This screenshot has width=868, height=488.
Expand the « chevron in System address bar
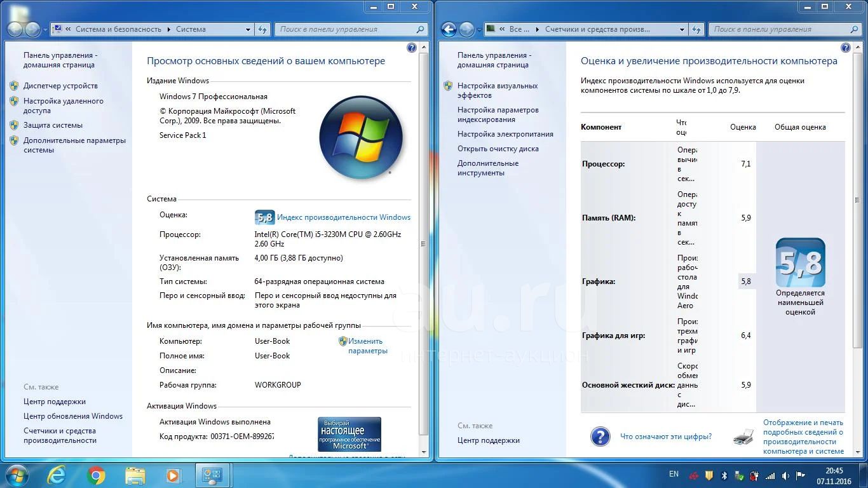68,29
